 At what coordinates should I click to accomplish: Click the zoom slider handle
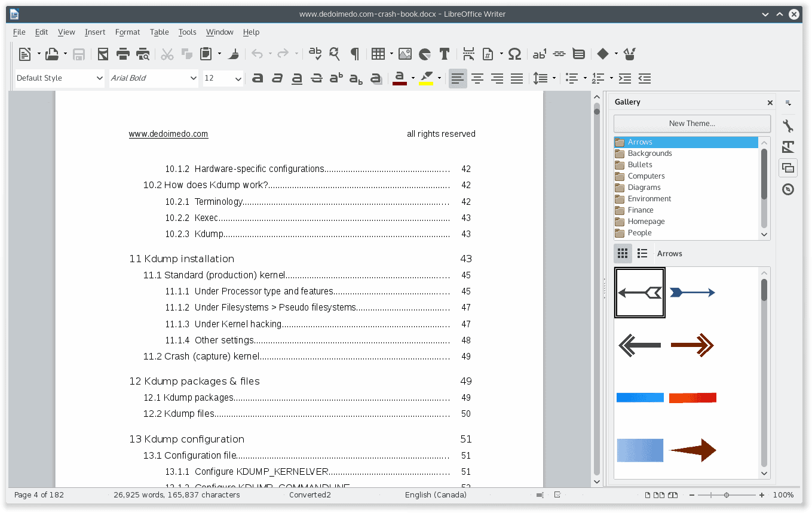[727, 495]
